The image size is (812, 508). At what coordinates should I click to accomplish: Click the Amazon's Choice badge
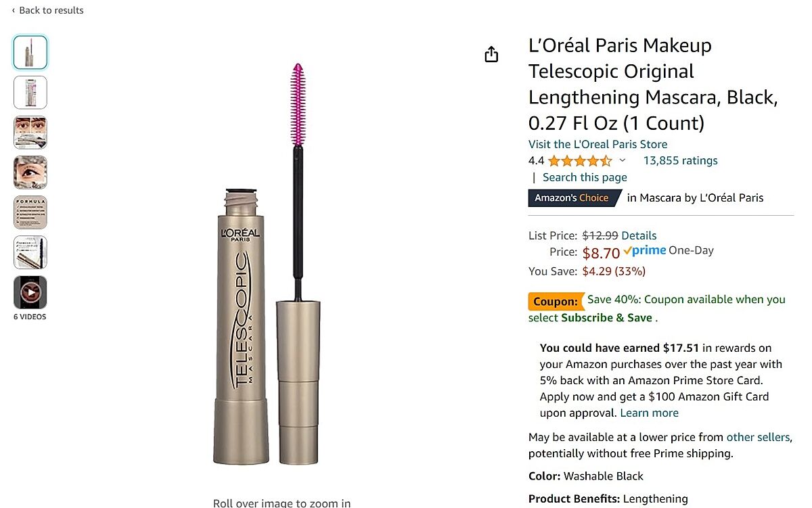click(x=572, y=198)
